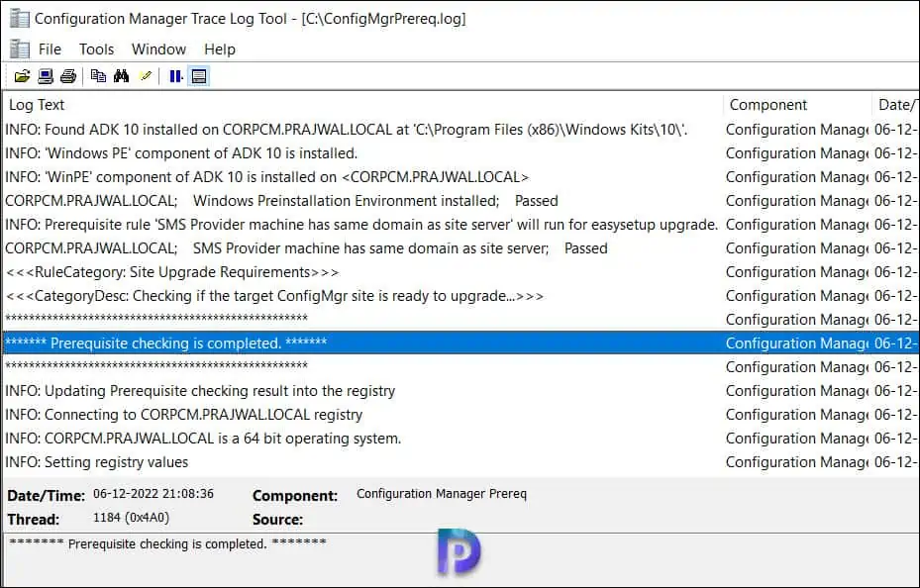Select the '64 bit operating system' log row

(460, 439)
